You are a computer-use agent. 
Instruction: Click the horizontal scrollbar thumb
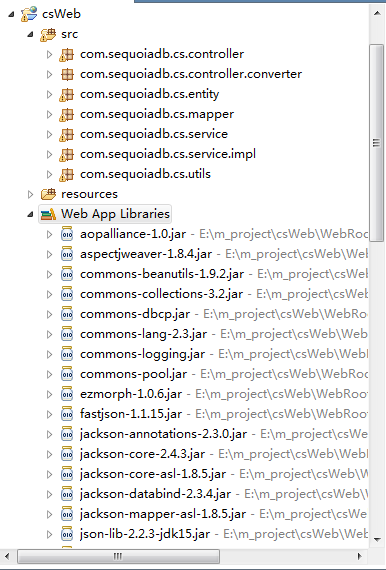(118, 556)
